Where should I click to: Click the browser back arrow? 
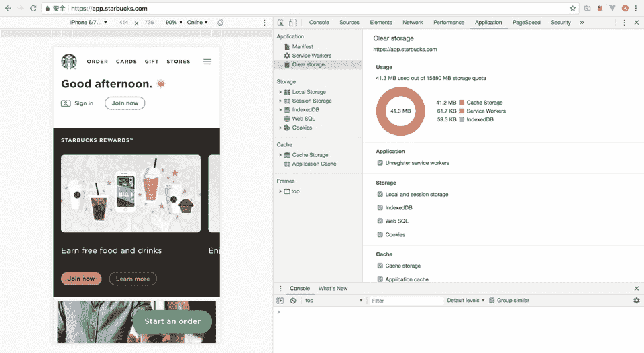pyautogui.click(x=8, y=8)
